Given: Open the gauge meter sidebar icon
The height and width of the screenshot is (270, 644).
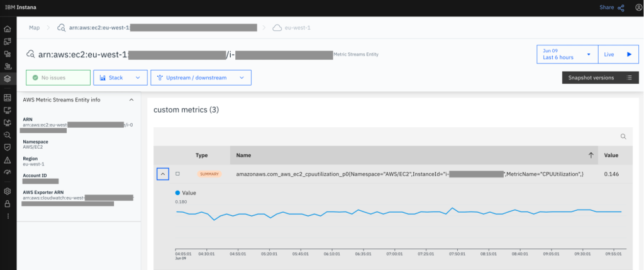Looking at the screenshot, I should [x=8, y=172].
